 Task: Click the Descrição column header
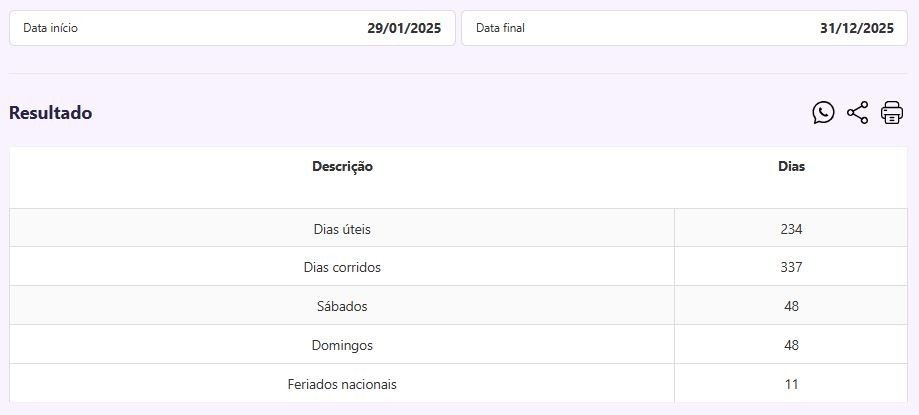342,167
